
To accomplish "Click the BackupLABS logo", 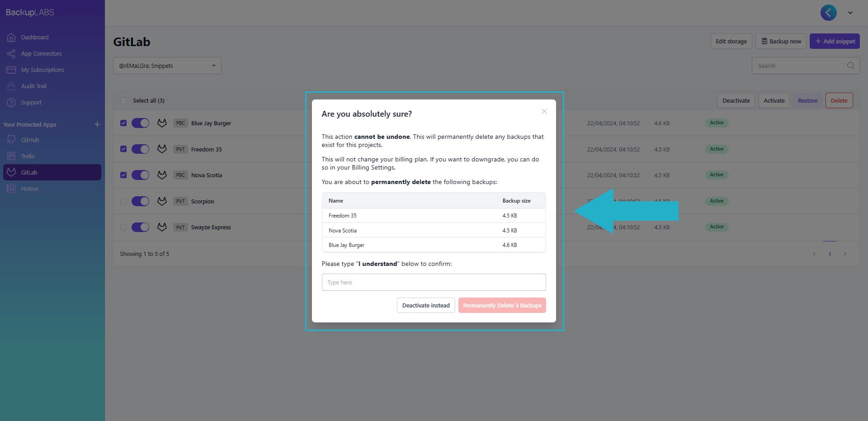I will (x=30, y=12).
